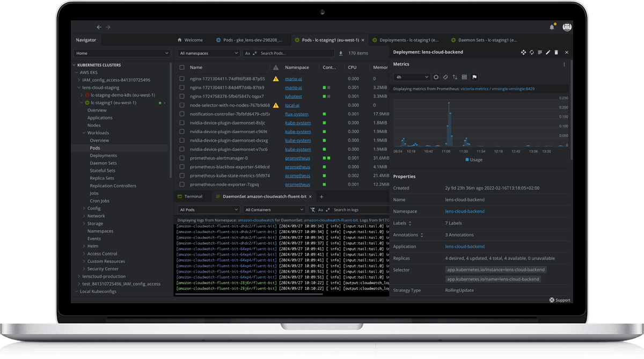Image resolution: width=644 pixels, height=359 pixels.
Task: Delete deployment using trash icon
Action: point(556,52)
